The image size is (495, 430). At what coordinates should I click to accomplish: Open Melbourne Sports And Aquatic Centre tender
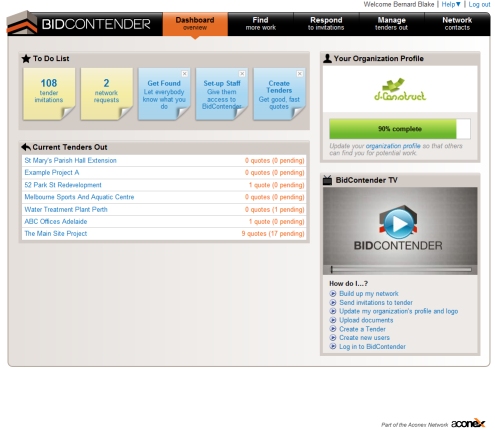click(79, 197)
